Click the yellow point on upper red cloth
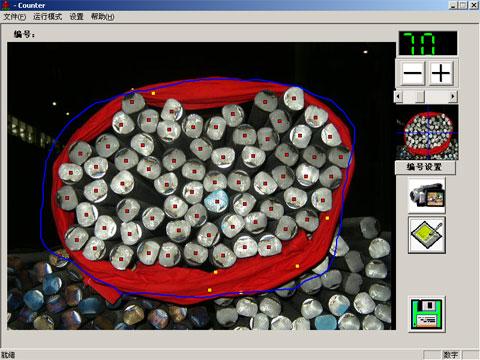Image resolution: width=480 pixels, height=360 pixels. tap(153, 93)
